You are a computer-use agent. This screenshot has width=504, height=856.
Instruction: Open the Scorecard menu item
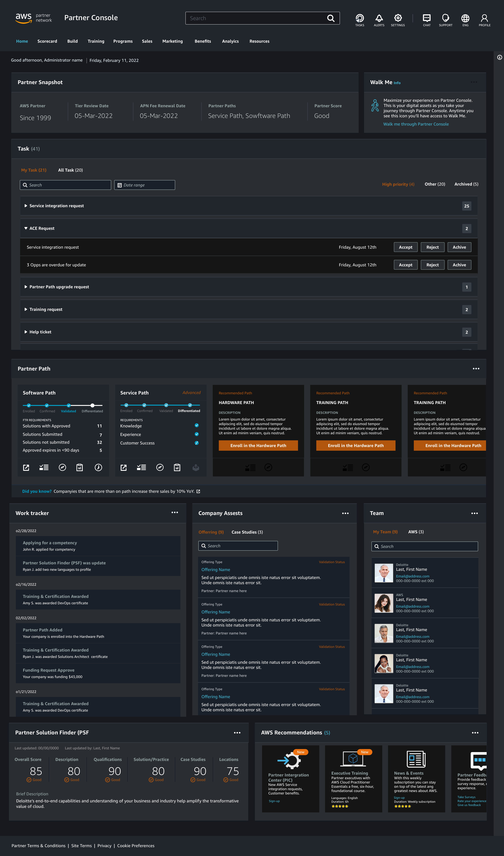(x=47, y=41)
